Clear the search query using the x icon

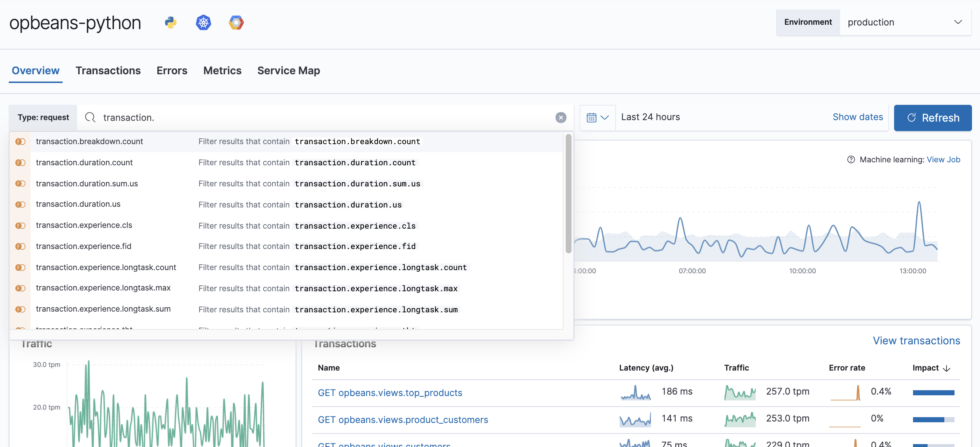click(x=561, y=117)
